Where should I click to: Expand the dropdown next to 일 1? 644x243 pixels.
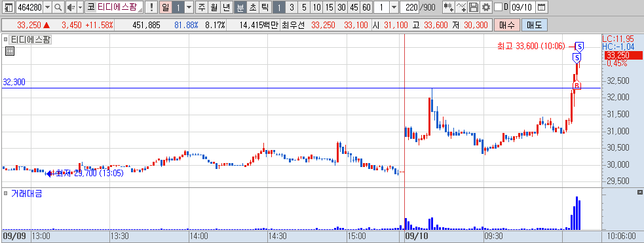tap(189, 7)
